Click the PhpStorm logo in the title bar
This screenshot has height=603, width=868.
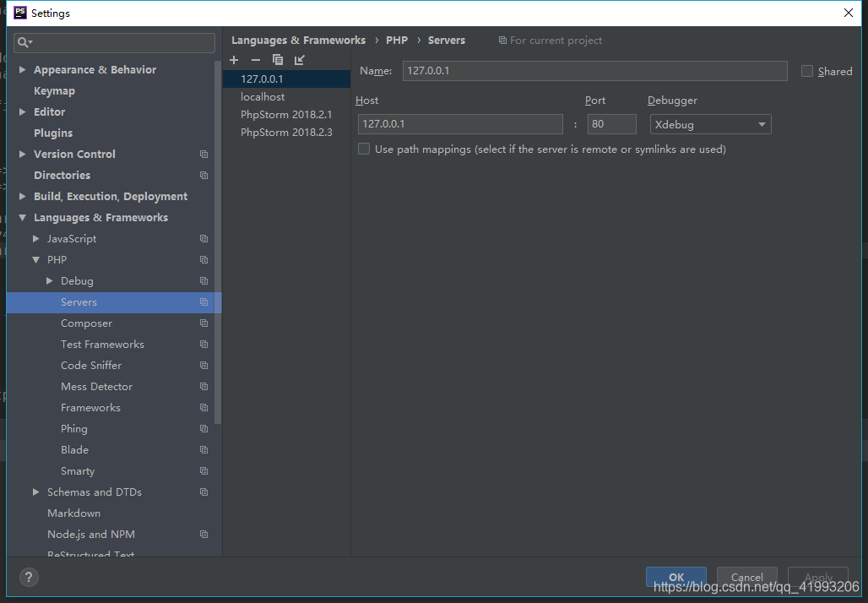tap(20, 13)
